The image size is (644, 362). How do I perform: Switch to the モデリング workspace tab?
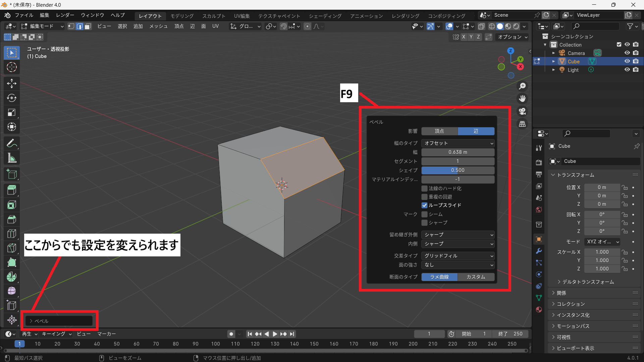pos(182,16)
